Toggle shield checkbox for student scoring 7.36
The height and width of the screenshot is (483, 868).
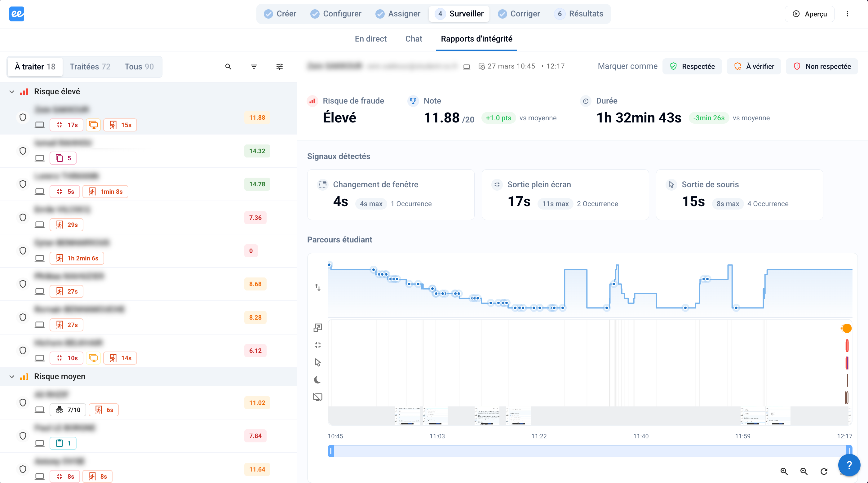23,217
